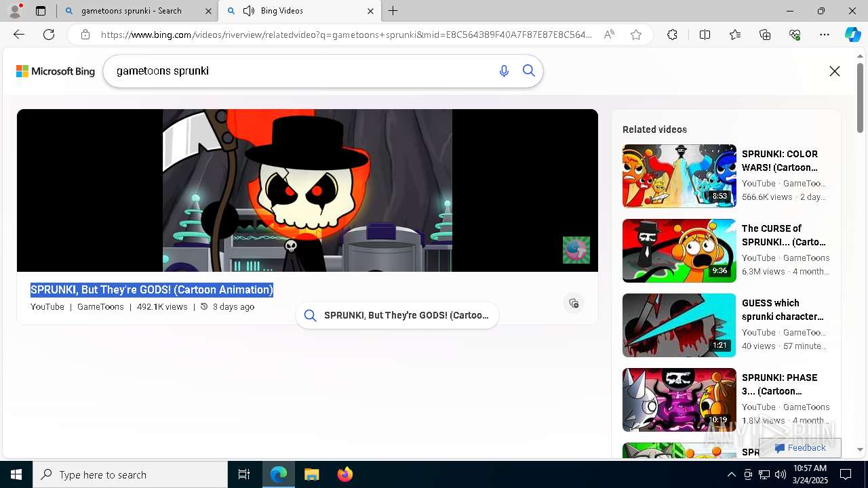
Task: Click the page vertical scrollbar thumb
Action: (x=861, y=98)
